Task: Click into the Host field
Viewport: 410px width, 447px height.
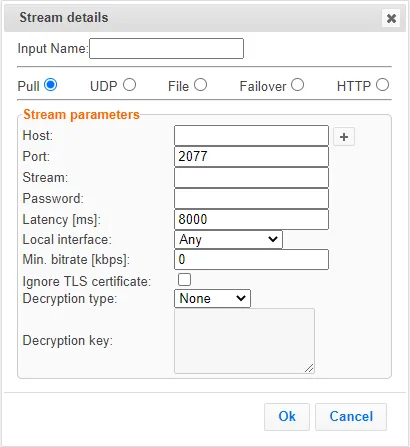Action: pos(251,136)
